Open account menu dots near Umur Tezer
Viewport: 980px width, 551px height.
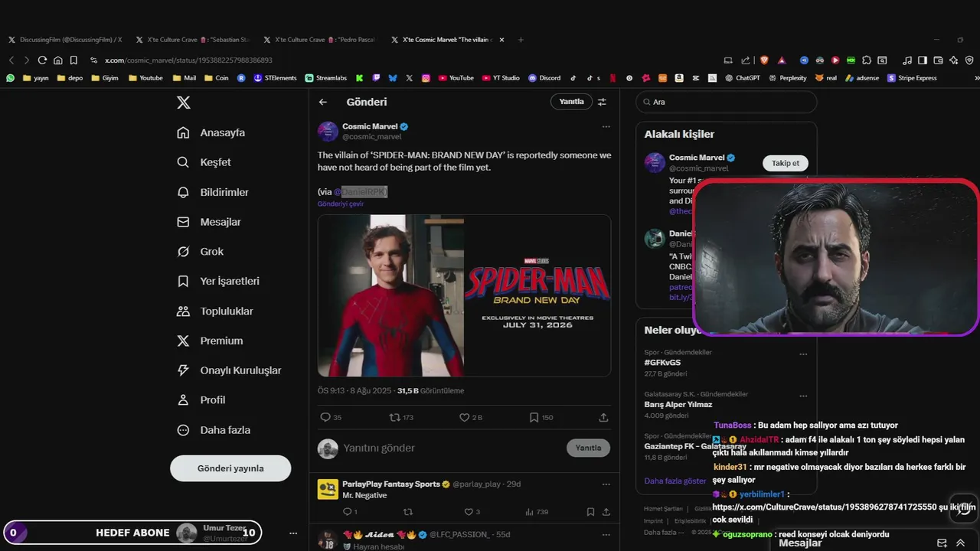[x=292, y=533]
